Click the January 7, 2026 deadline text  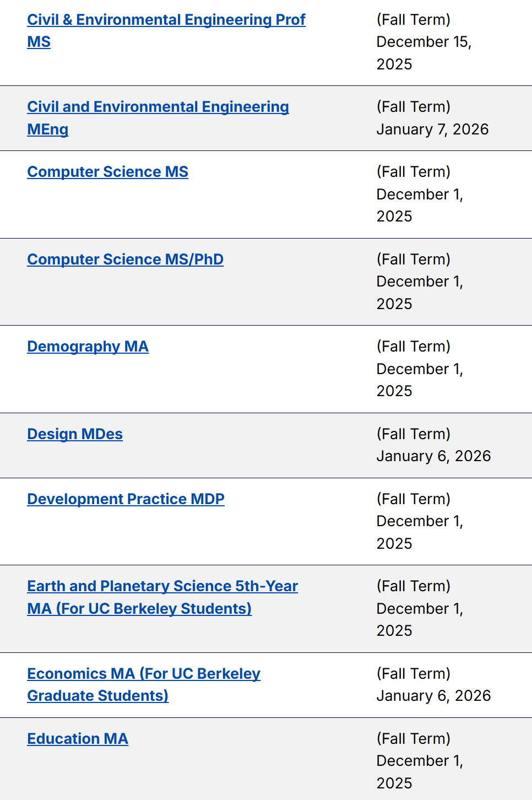pos(432,129)
